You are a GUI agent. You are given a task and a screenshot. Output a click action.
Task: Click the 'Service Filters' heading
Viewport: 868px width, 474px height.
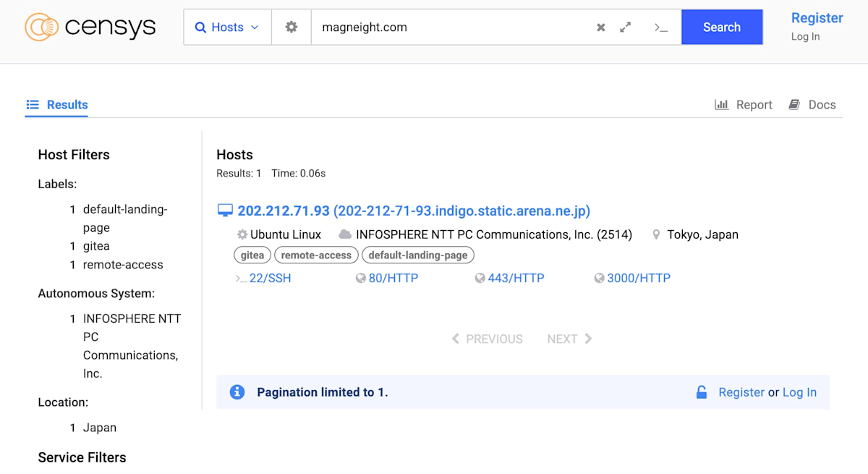82,457
